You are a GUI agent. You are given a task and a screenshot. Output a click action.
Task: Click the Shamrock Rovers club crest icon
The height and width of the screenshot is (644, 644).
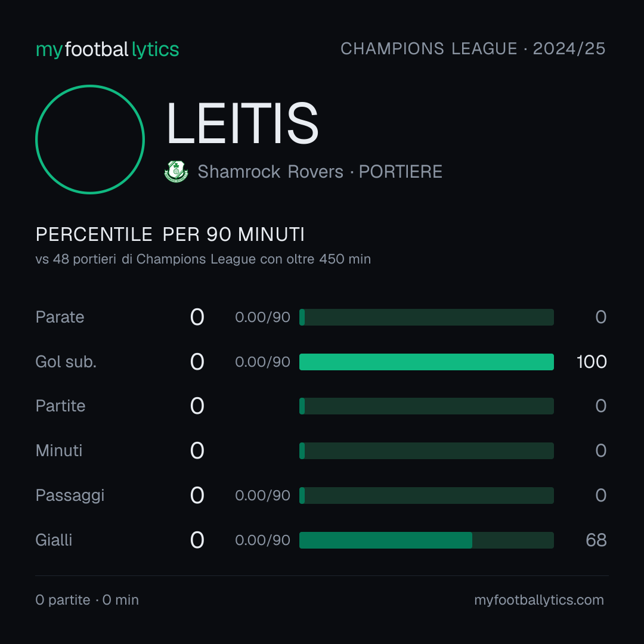click(x=176, y=171)
